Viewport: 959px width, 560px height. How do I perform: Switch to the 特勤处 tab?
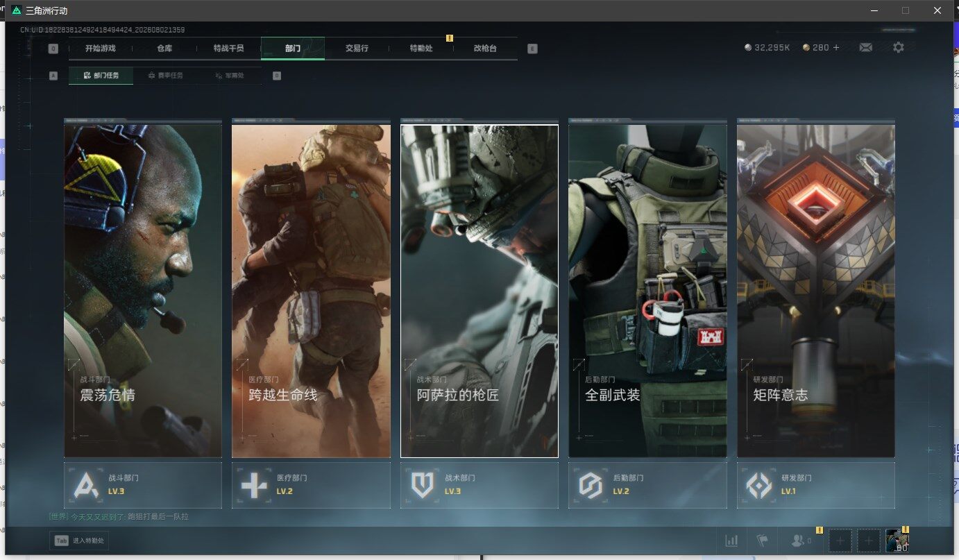tap(421, 49)
